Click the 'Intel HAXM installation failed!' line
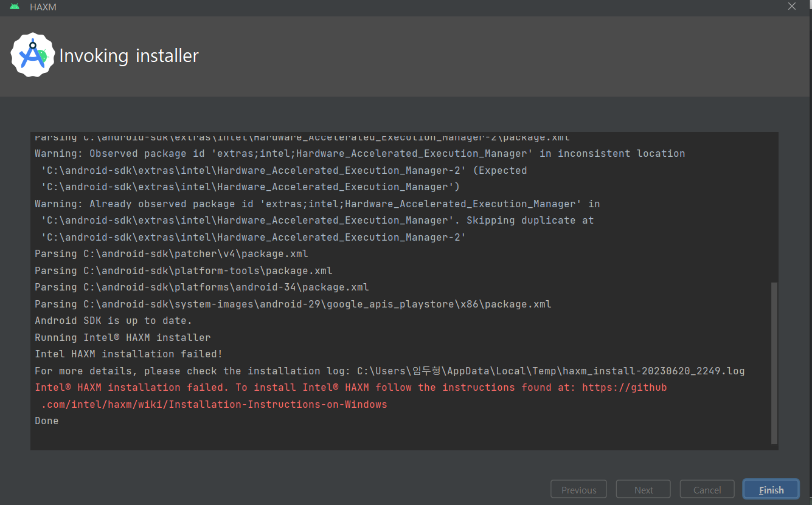Viewport: 812px width, 505px height. click(x=129, y=354)
